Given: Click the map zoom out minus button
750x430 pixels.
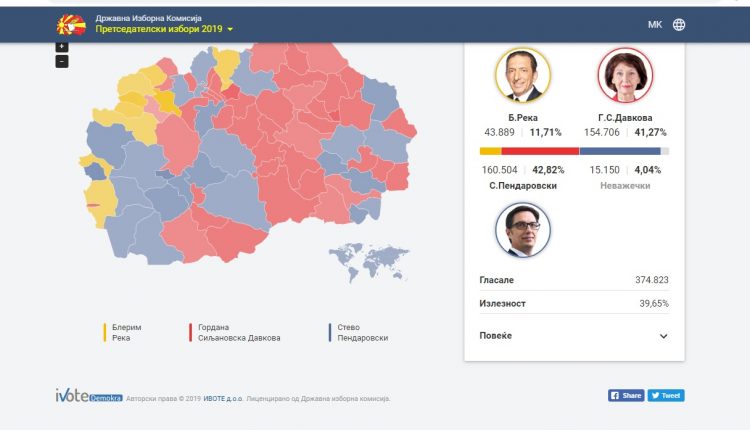Looking at the screenshot, I should [x=62, y=61].
